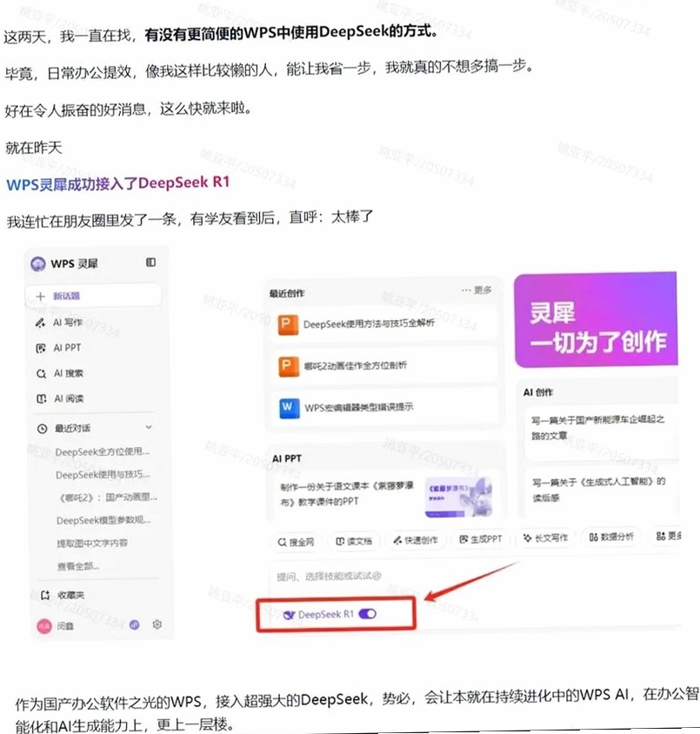
Task: Click the WPS 灵犀 logo icon
Action: tap(38, 264)
